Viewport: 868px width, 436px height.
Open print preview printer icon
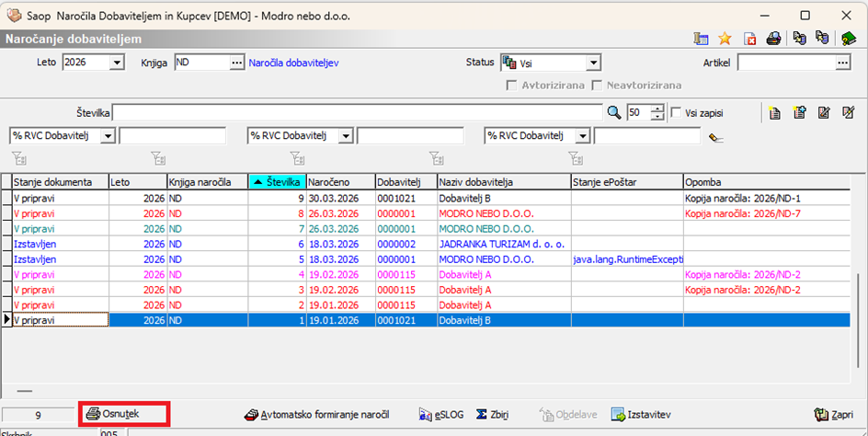coord(773,39)
